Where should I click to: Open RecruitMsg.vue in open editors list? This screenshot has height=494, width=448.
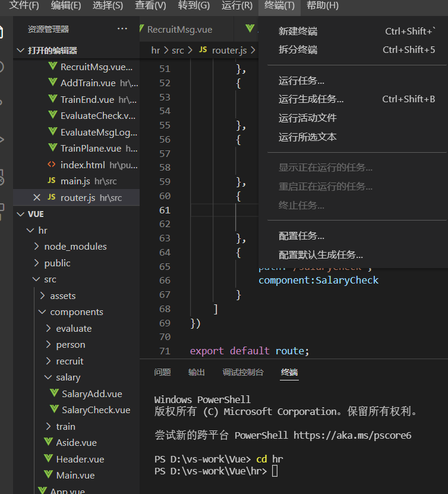(96, 67)
